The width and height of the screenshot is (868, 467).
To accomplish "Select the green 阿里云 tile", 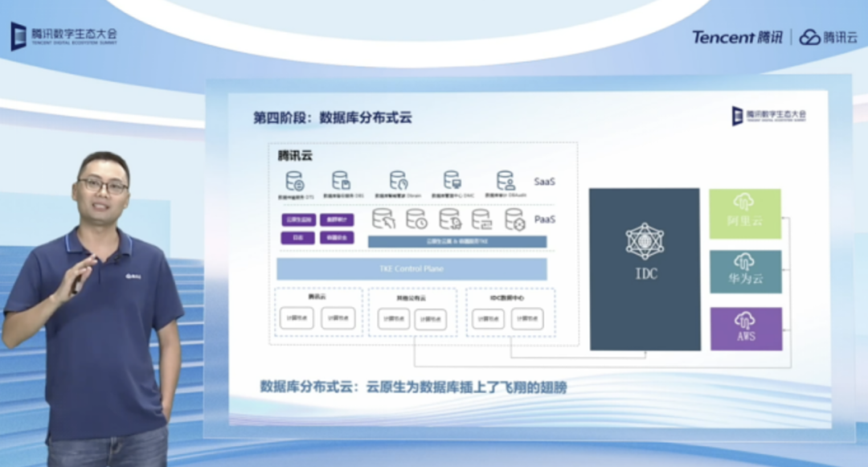I will [745, 214].
